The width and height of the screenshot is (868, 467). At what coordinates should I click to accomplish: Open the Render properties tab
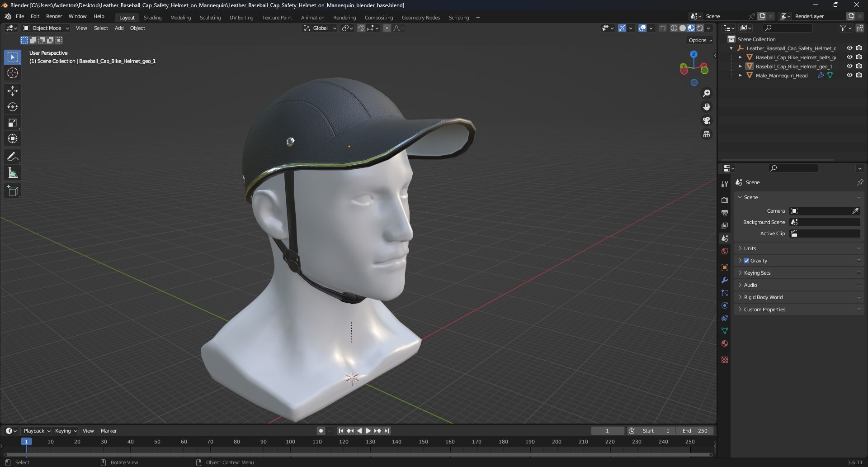pyautogui.click(x=725, y=200)
